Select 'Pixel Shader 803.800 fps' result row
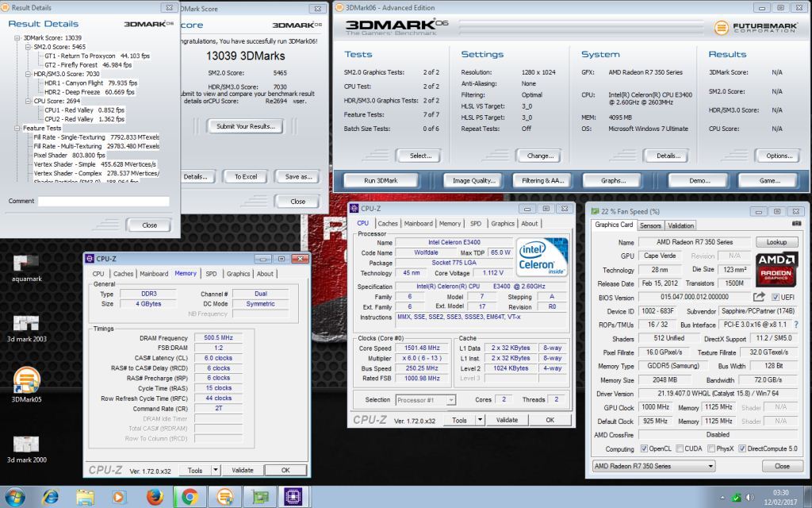The height and width of the screenshot is (508, 812). pos(70,155)
